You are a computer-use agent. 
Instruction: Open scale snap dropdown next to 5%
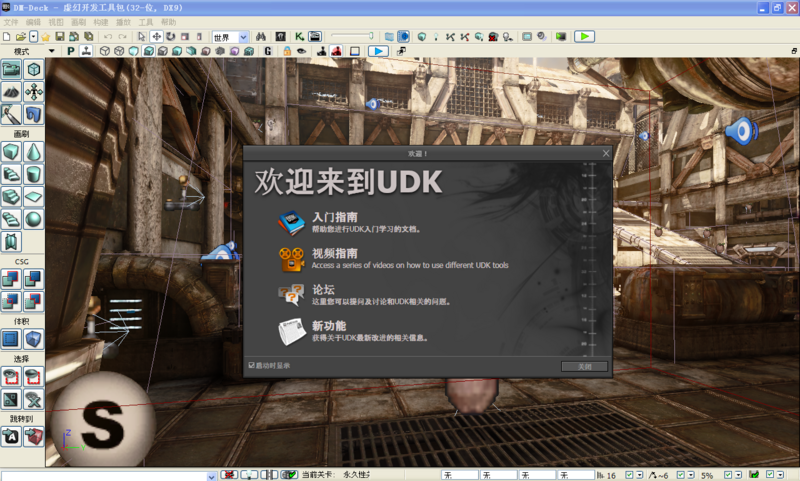pos(738,475)
